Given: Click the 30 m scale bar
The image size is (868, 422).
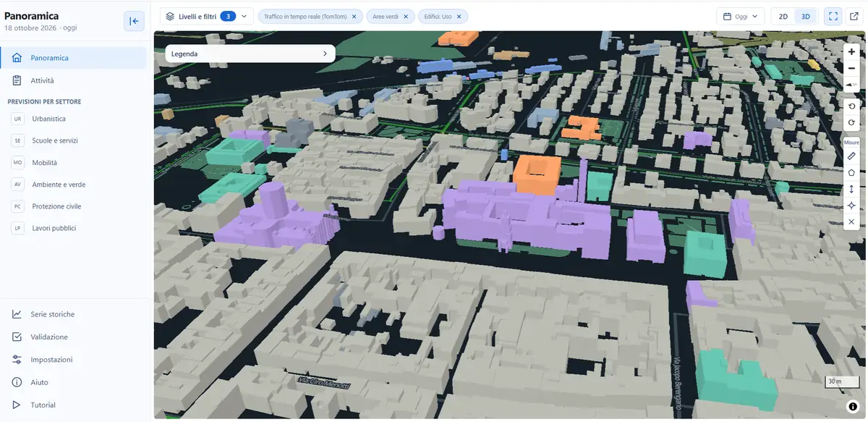Looking at the screenshot, I should tap(841, 381).
